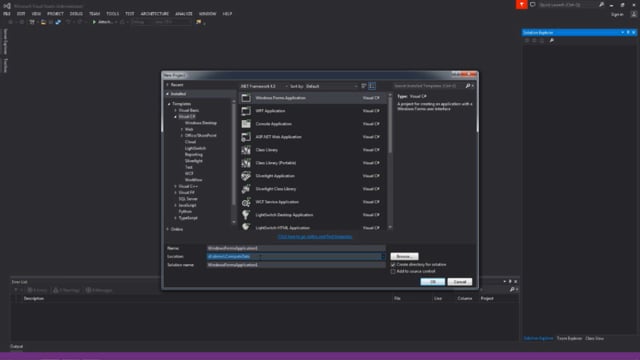Click the Browse button
The height and width of the screenshot is (360, 640).
(x=404, y=256)
